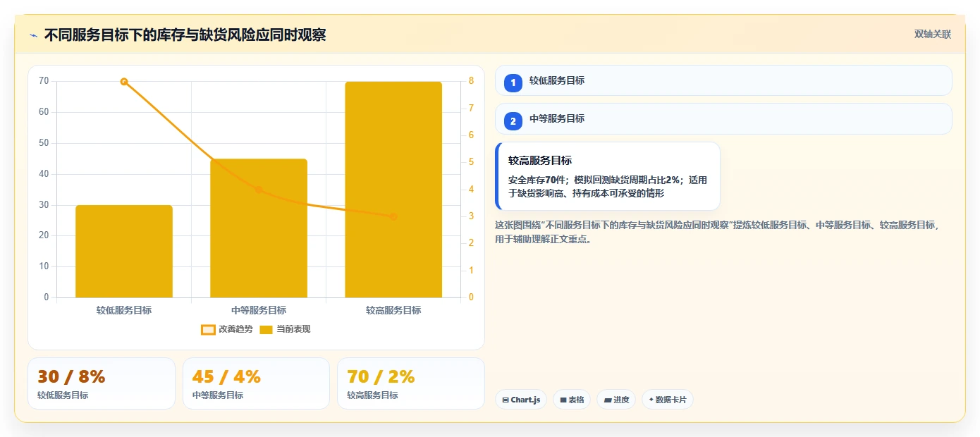The height and width of the screenshot is (437, 980).
Task: Select the 70 / 2% stat card
Action: coord(411,383)
